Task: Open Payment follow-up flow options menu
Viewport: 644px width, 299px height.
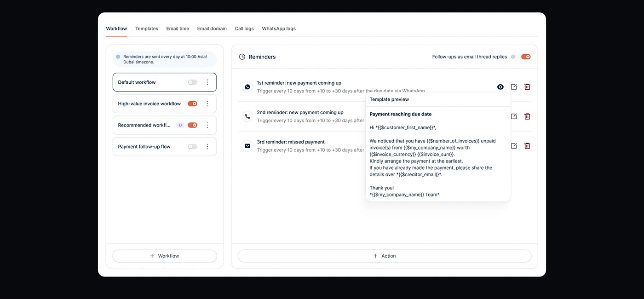Action: (x=207, y=147)
